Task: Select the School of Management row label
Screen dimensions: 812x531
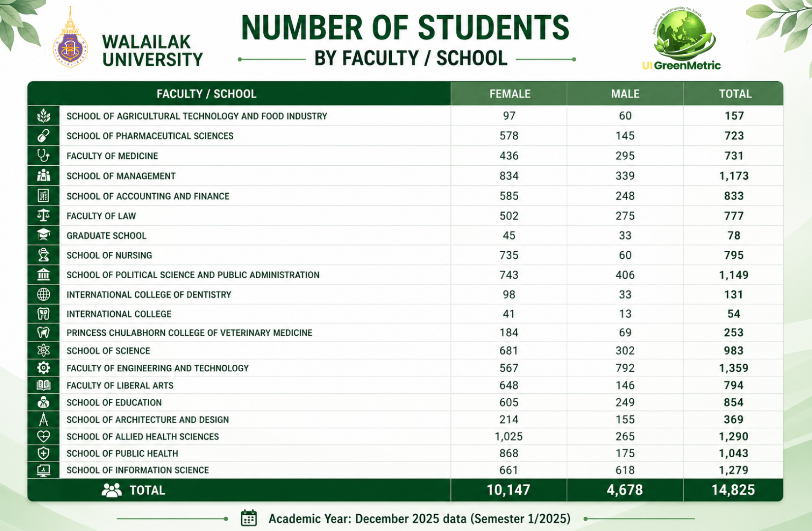Action: tap(121, 176)
